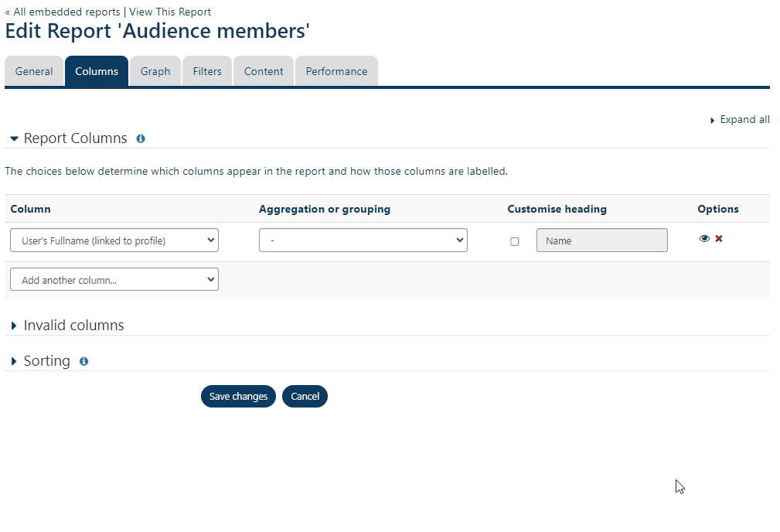Viewport: 780px width, 532px height.
Task: Open the Filters tab
Action: pyautogui.click(x=207, y=71)
